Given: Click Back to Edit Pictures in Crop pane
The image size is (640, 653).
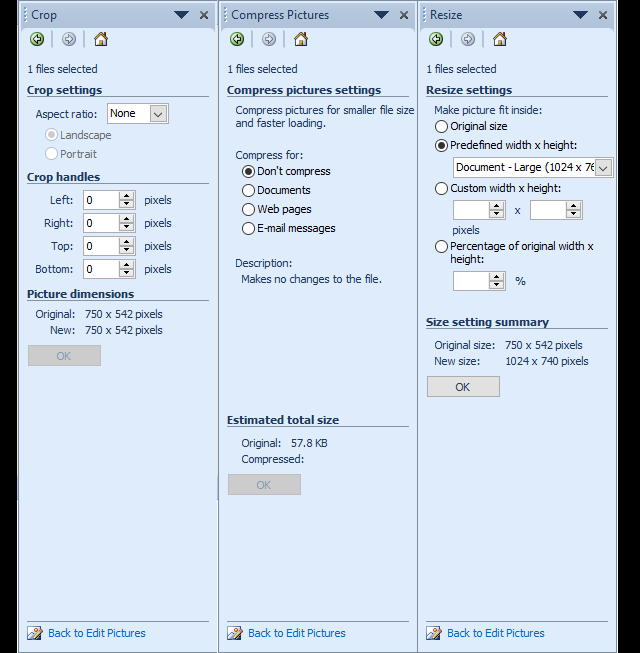Looking at the screenshot, I should (x=97, y=633).
